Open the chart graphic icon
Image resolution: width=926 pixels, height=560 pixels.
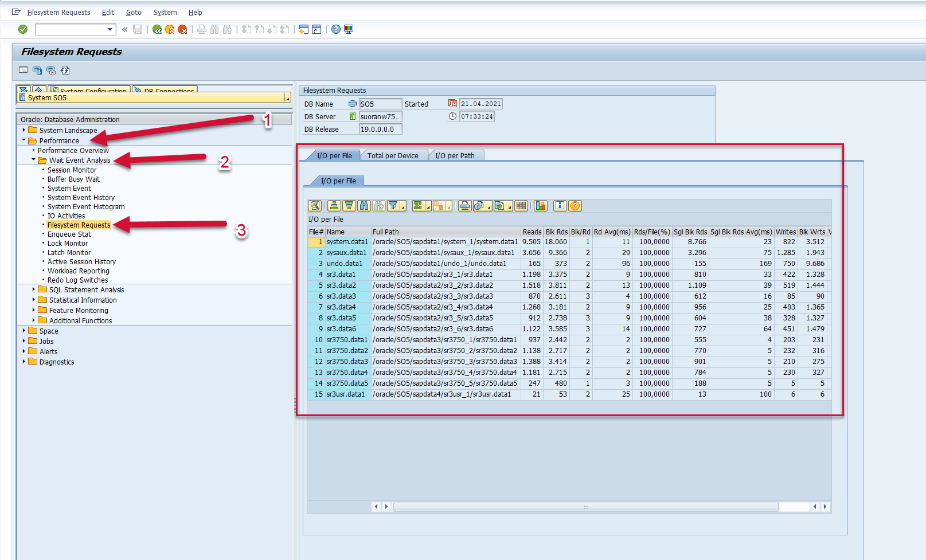tap(540, 206)
